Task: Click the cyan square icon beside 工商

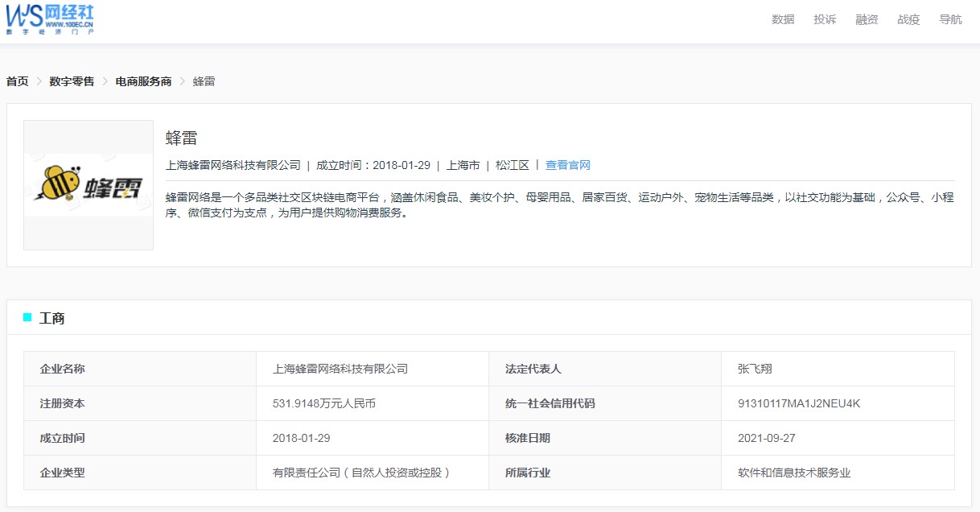Action: [x=27, y=317]
